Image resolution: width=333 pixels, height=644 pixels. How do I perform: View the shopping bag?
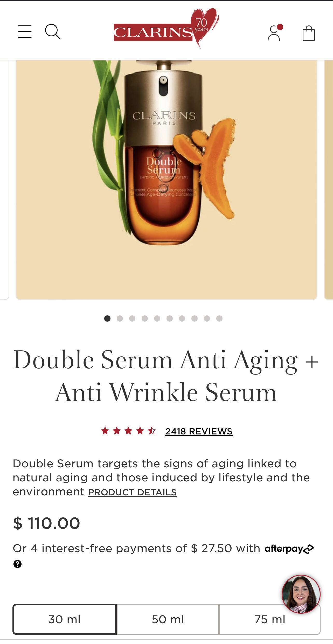point(309,33)
